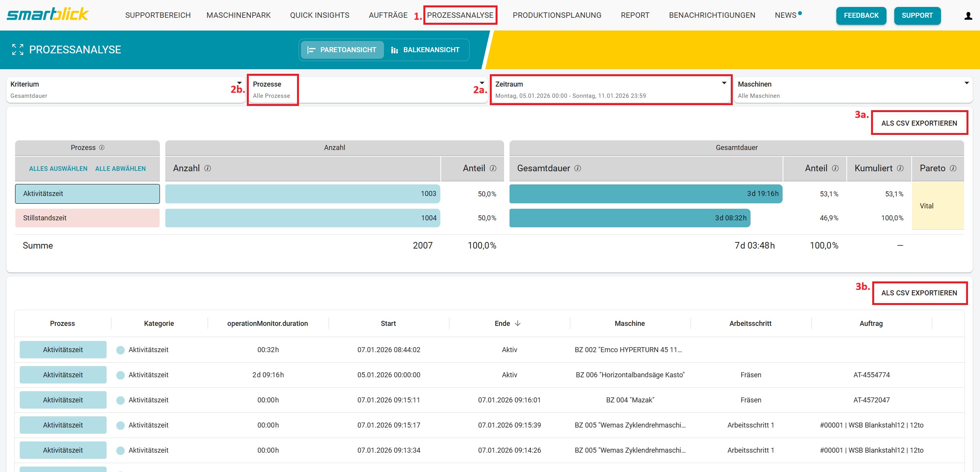Expand the Zeitraum date range dropdown

(610, 90)
